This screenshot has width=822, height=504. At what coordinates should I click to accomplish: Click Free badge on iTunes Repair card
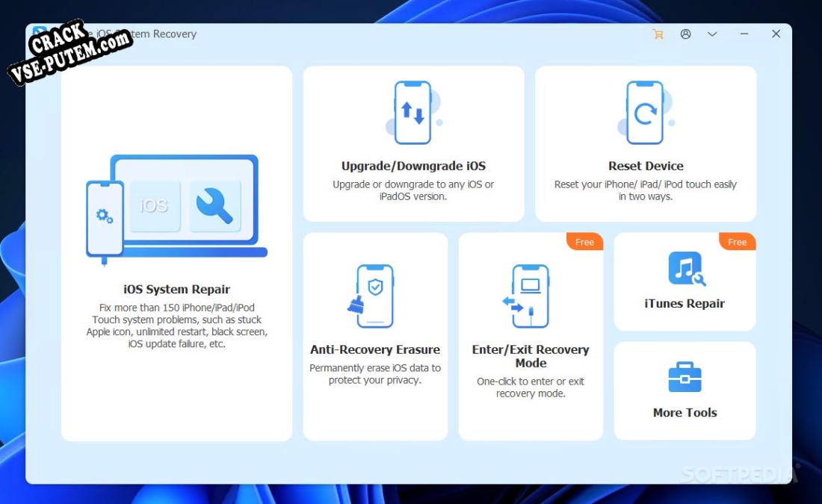tap(737, 242)
